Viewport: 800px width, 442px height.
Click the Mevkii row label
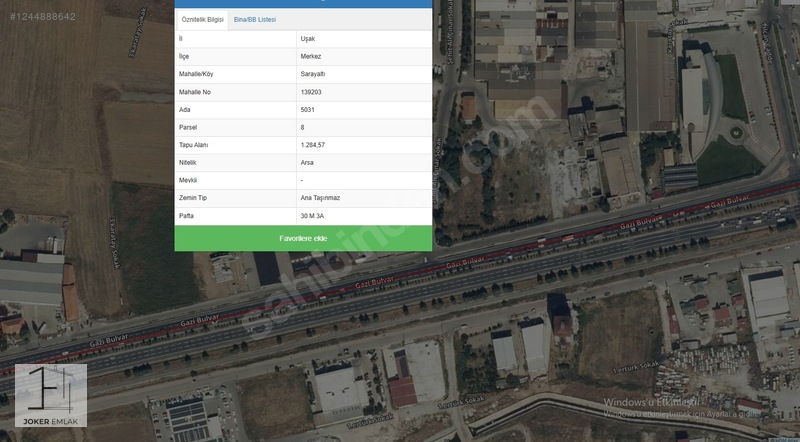coord(188,180)
